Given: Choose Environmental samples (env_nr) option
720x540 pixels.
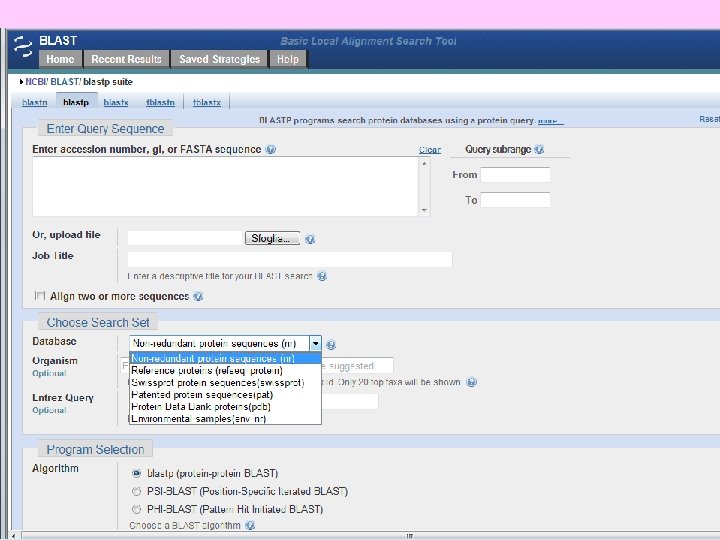Looking at the screenshot, I should [x=225, y=419].
